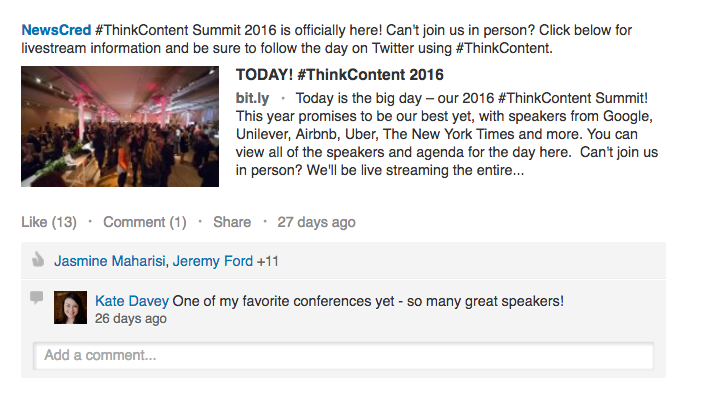Click #ThinkContent hashtag before Summit 2016
The image size is (709, 399).
point(142,30)
